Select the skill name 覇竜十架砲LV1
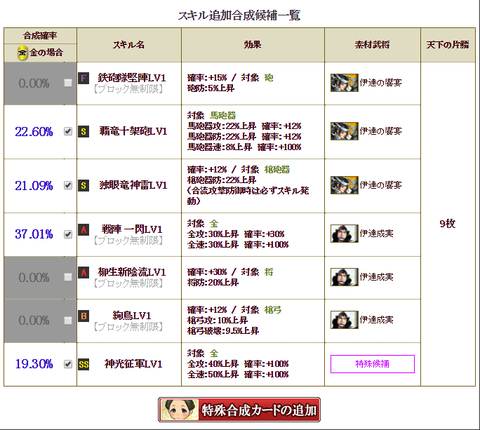 (133, 131)
